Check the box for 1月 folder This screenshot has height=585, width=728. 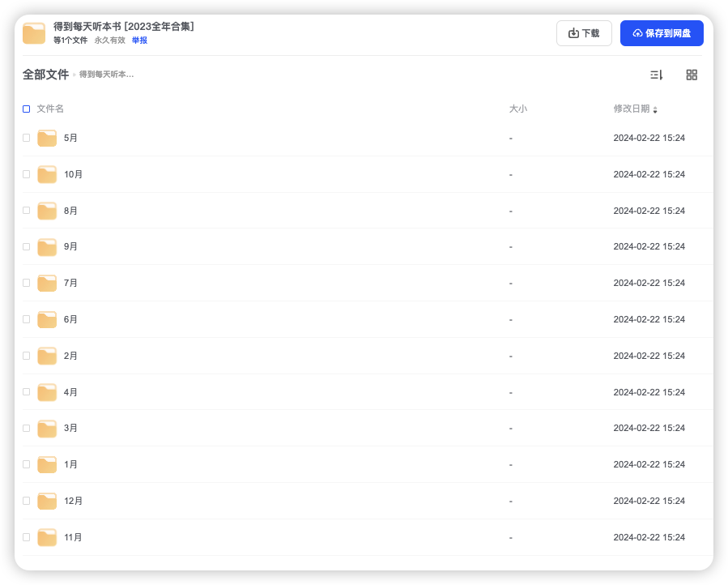click(27, 464)
